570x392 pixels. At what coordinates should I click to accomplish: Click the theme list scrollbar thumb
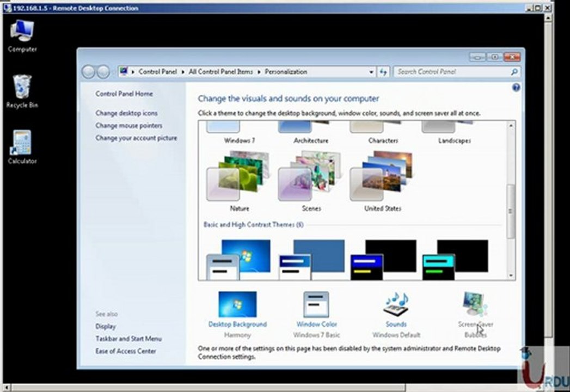coord(511,211)
